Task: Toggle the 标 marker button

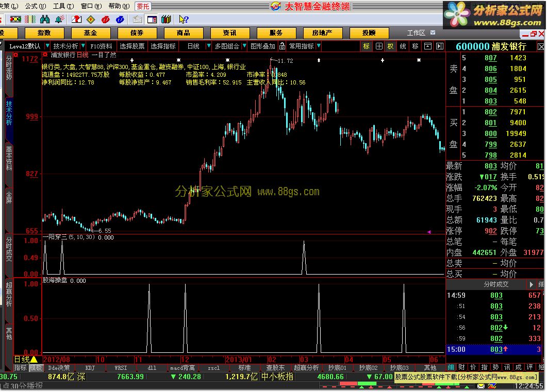Action: [366, 46]
